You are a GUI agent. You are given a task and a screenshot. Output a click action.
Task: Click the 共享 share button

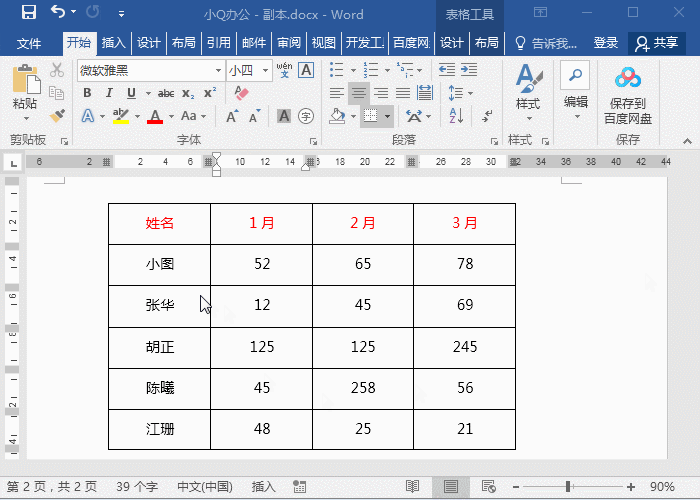tap(657, 43)
